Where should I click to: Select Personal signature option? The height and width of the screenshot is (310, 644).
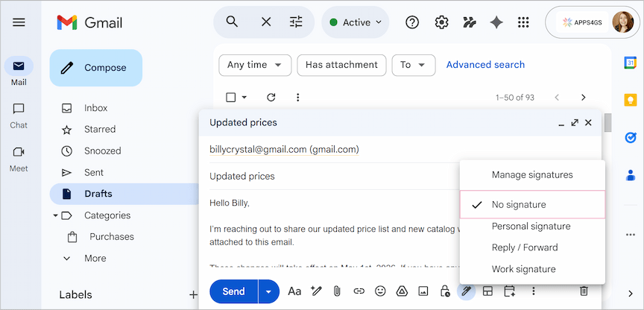[532, 227]
